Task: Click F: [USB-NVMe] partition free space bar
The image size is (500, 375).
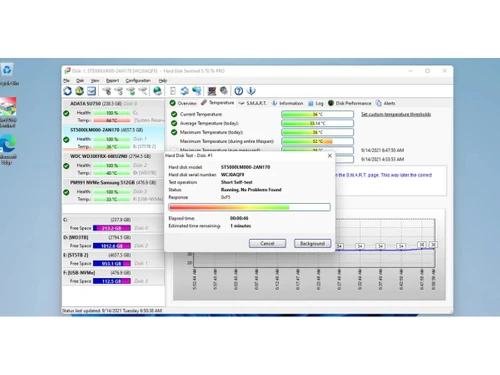Action: click(112, 281)
